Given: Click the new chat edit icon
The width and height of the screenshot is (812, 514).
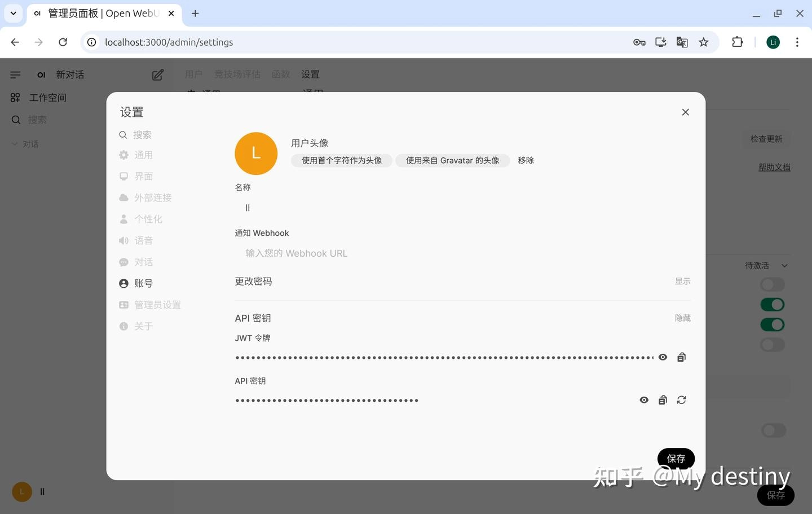Looking at the screenshot, I should (x=158, y=75).
